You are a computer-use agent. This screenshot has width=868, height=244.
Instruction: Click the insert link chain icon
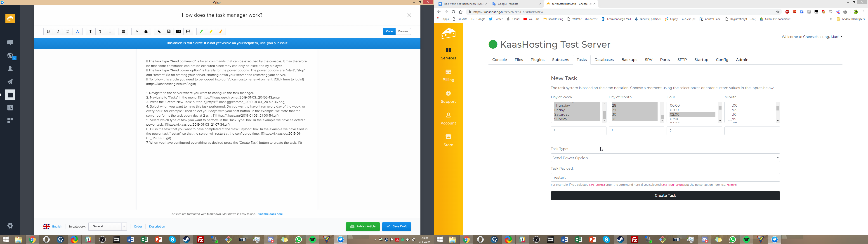159,31
